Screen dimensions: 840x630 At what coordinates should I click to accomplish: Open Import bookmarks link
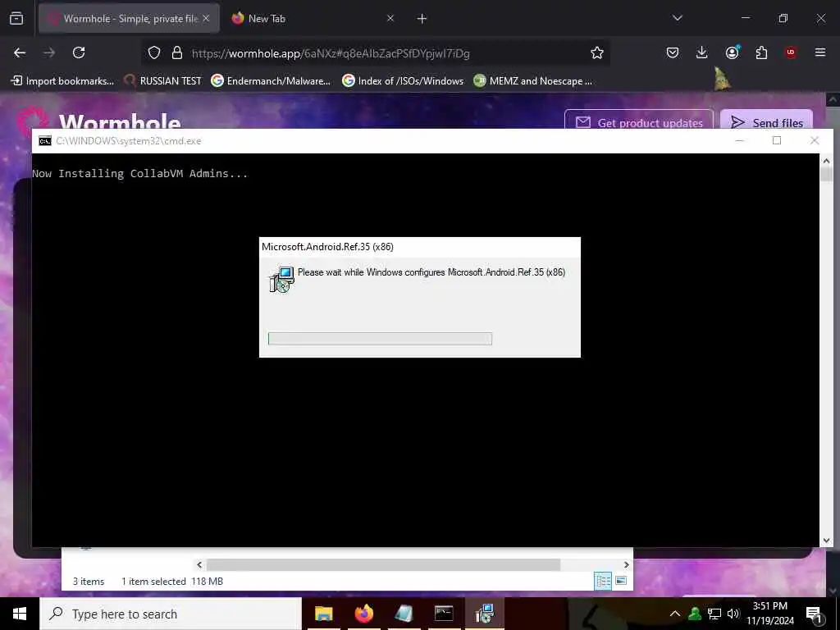coord(62,81)
